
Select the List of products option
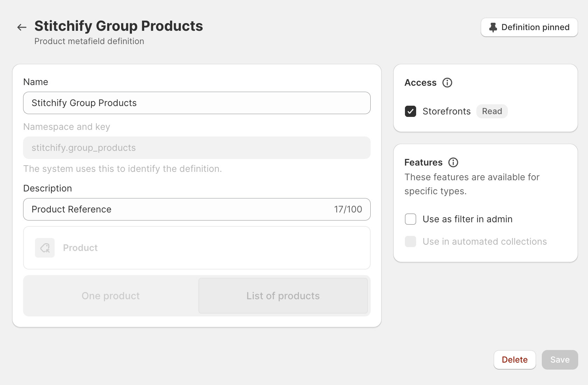click(283, 296)
